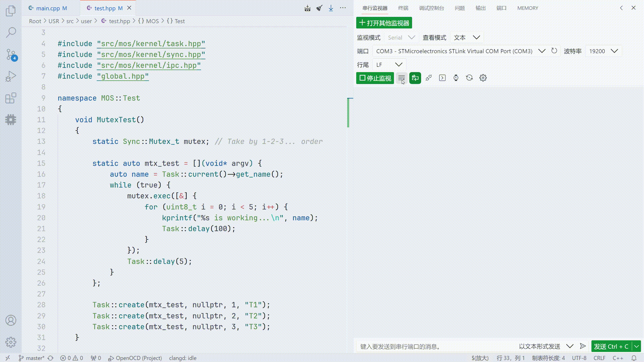
Task: Open serial monitor settings gear
Action: click(x=483, y=78)
